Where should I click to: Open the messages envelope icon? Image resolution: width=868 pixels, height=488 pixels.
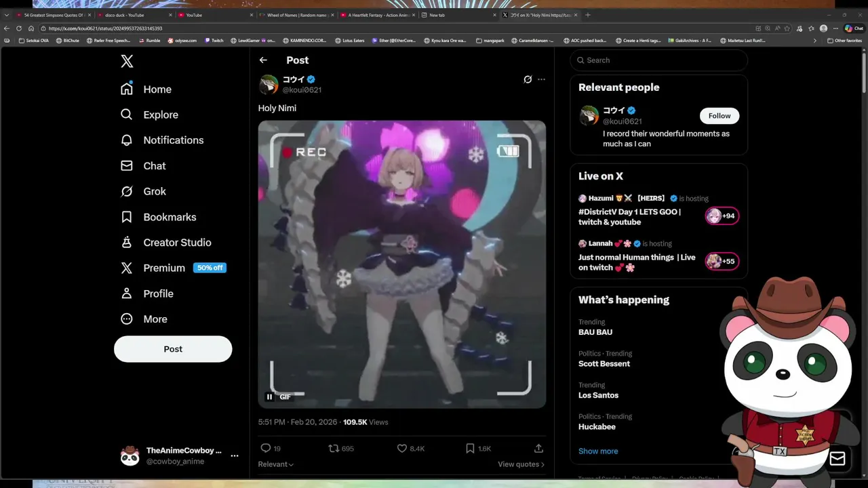837,459
